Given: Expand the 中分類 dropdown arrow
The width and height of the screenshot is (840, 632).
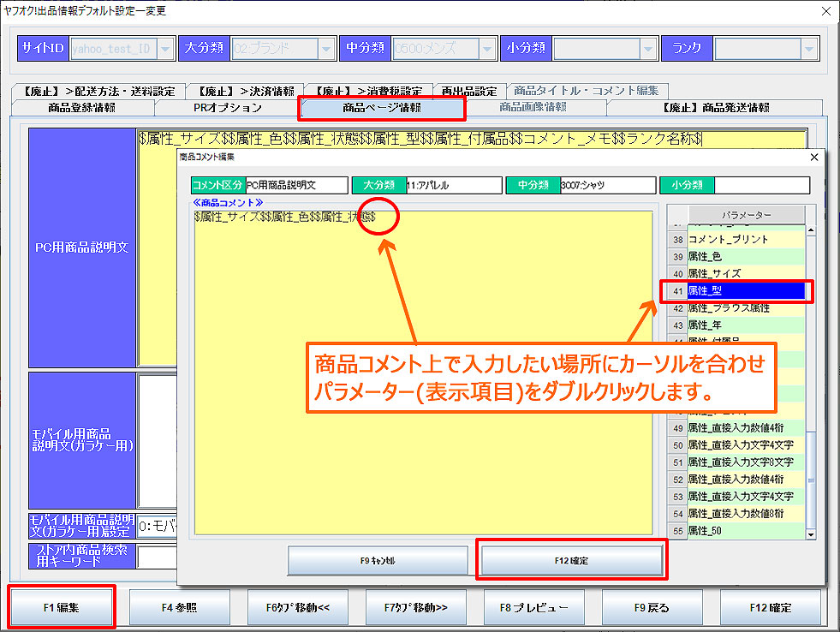Looking at the screenshot, I should point(486,49).
